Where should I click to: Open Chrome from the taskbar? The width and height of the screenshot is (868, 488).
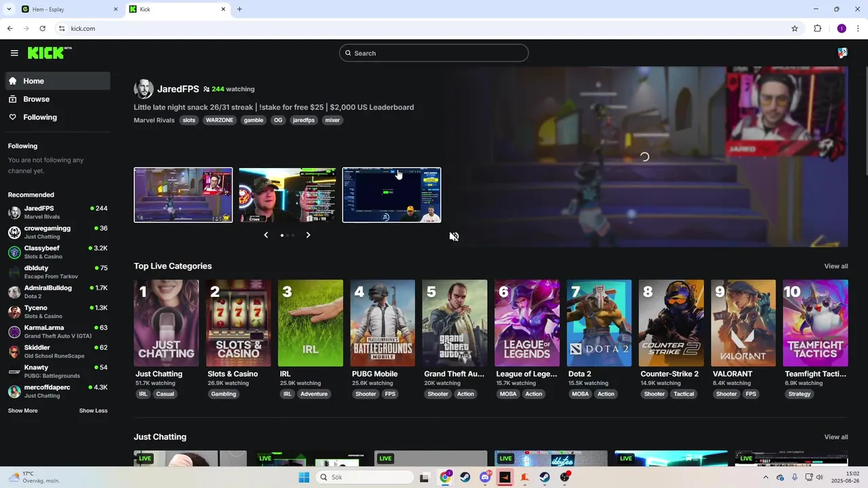(445, 477)
